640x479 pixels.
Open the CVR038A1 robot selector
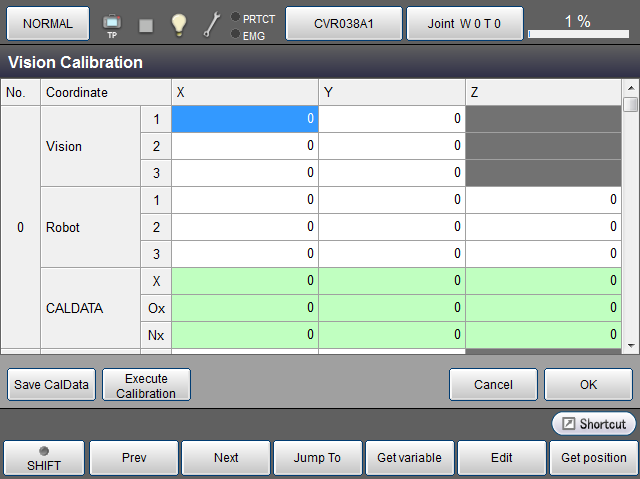click(x=344, y=23)
